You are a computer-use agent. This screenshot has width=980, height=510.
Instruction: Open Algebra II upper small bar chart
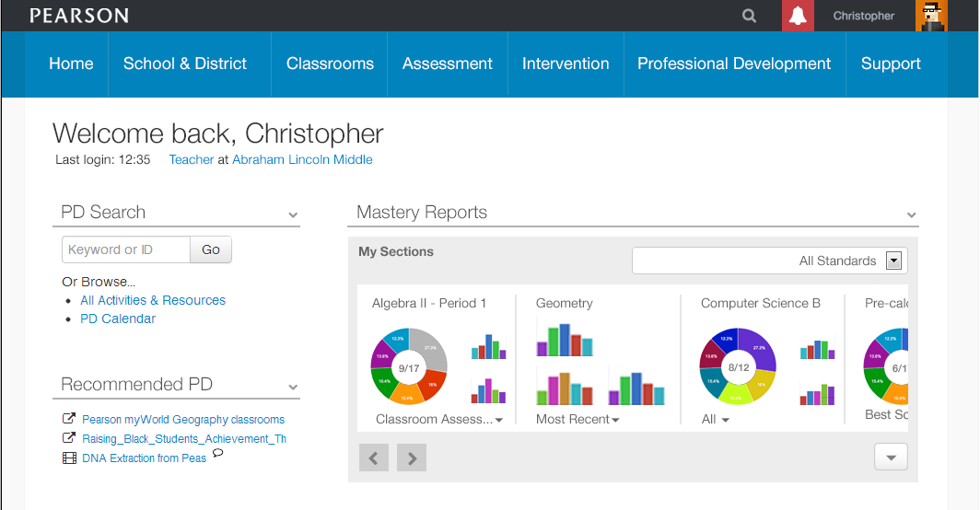[489, 347]
